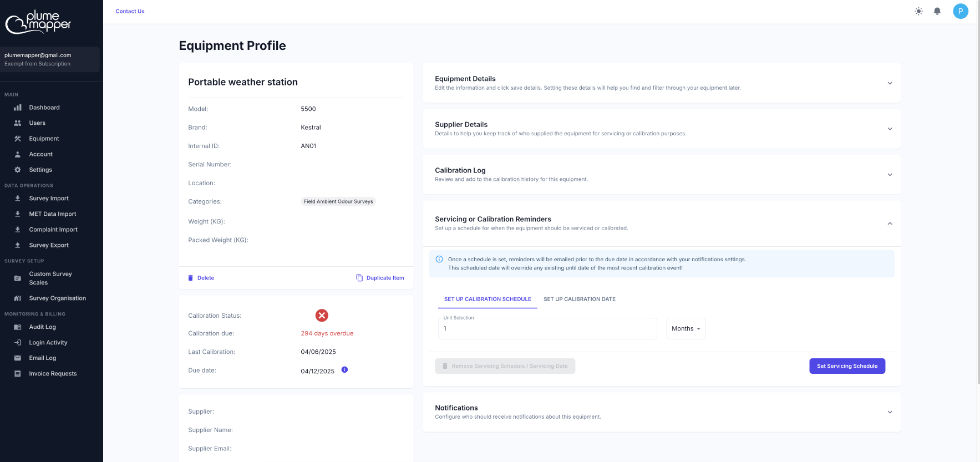Viewport: 980px width, 462px height.
Task: Collapse Servicing or Calibration Reminders section
Action: [661, 224]
